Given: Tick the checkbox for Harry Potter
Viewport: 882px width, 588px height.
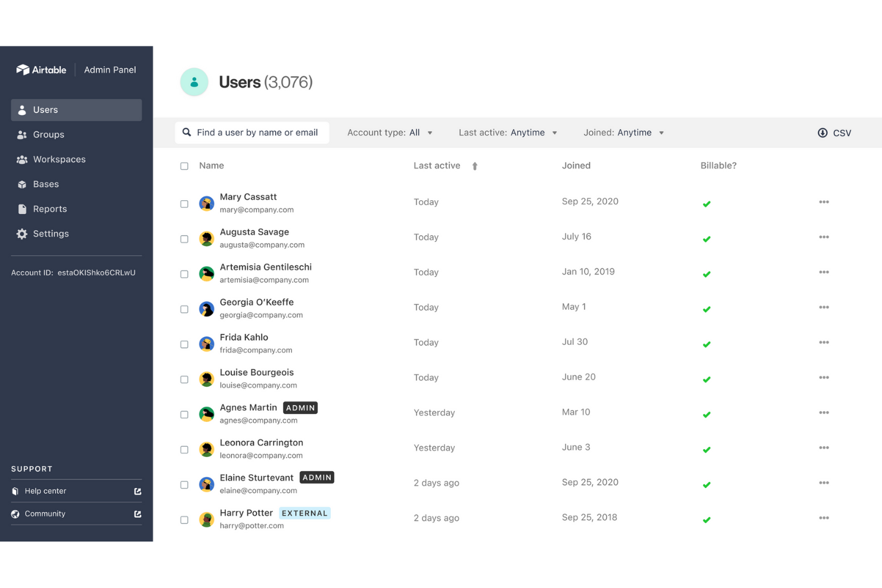Looking at the screenshot, I should pyautogui.click(x=184, y=519).
